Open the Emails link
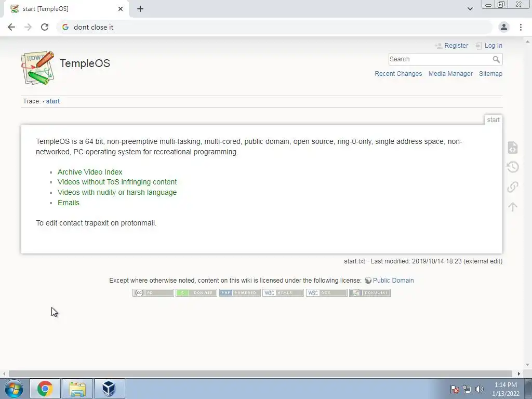This screenshot has height=399, width=532. coord(69,203)
